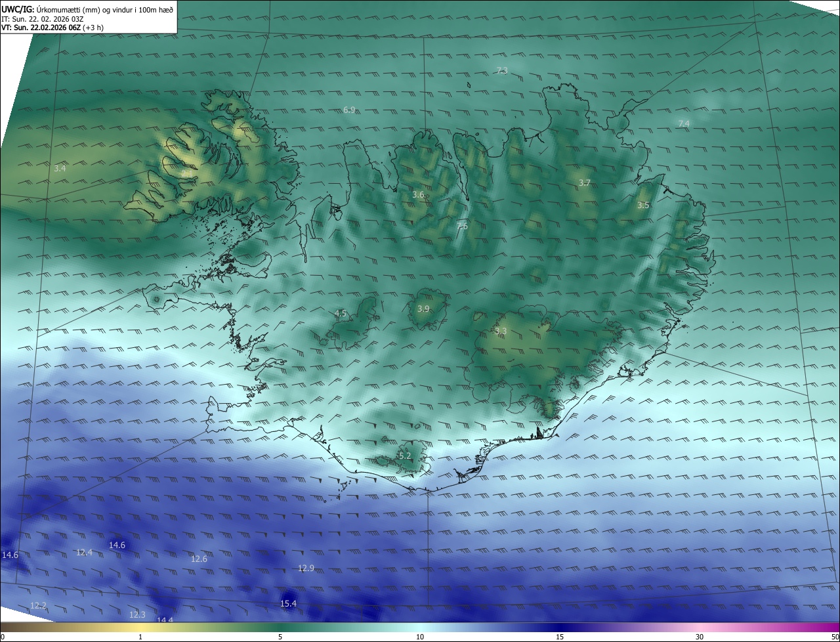Click the color scale tick label 15
Image resolution: width=840 pixels, height=642 pixels.
[x=560, y=637]
